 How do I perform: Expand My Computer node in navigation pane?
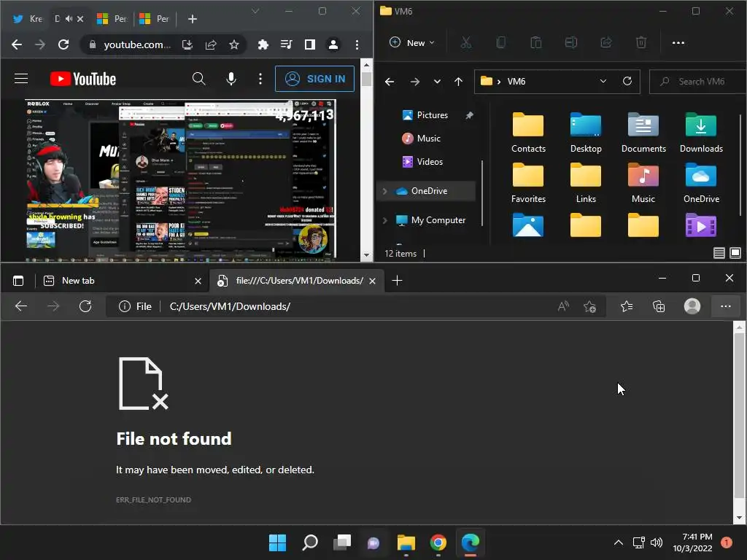tap(385, 220)
